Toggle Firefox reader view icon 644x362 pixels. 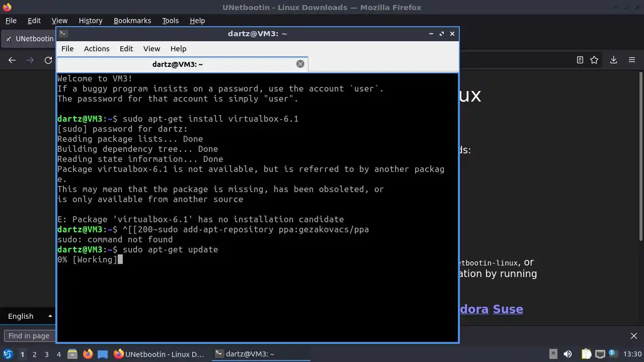coord(580,60)
